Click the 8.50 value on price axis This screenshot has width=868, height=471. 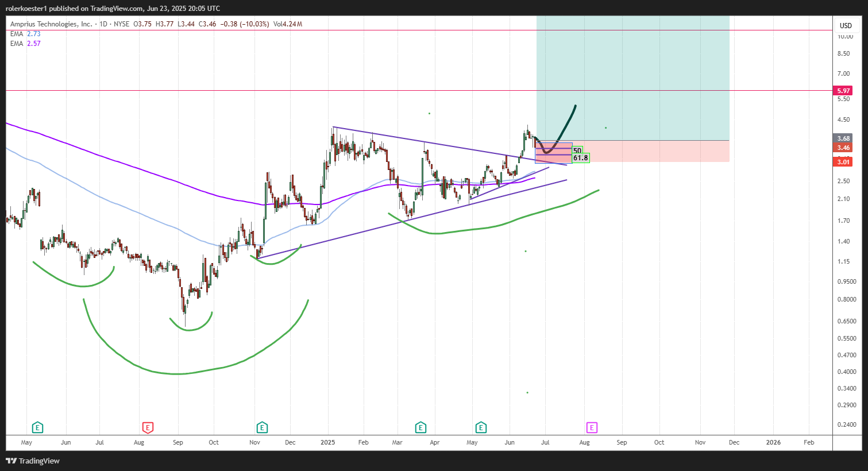[844, 53]
